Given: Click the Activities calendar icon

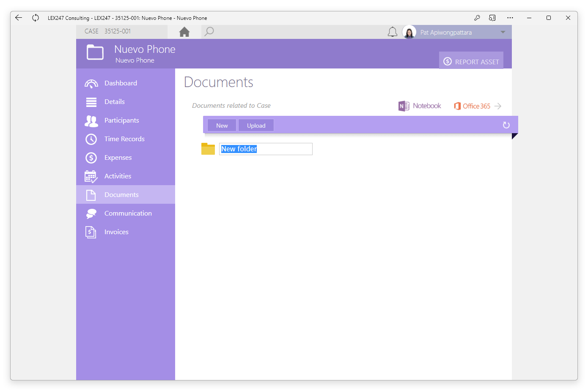Looking at the screenshot, I should (91, 177).
